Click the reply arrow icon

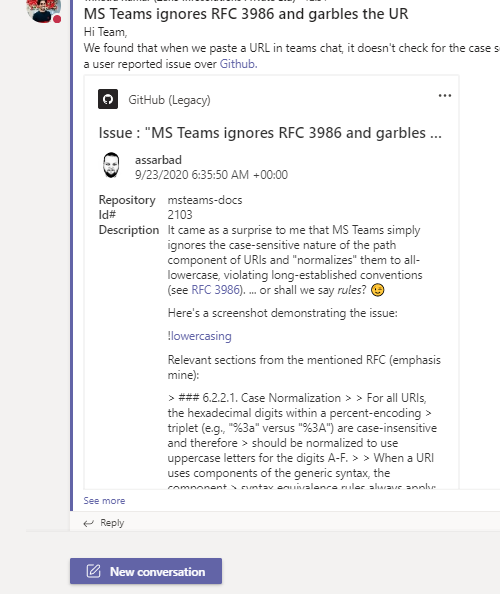(89, 524)
